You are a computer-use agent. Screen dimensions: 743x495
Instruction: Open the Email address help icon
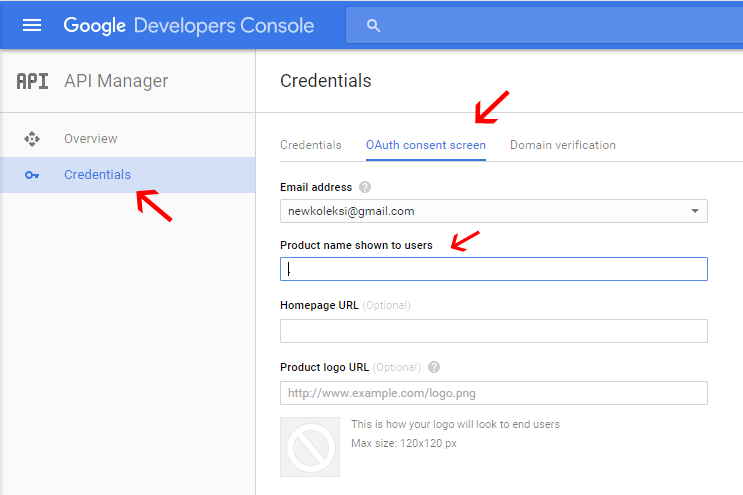coord(365,187)
